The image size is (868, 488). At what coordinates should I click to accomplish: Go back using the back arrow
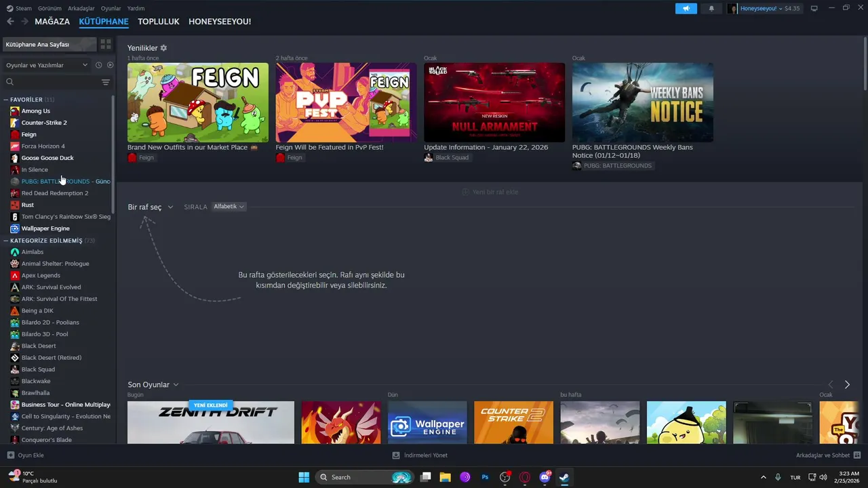pos(10,22)
